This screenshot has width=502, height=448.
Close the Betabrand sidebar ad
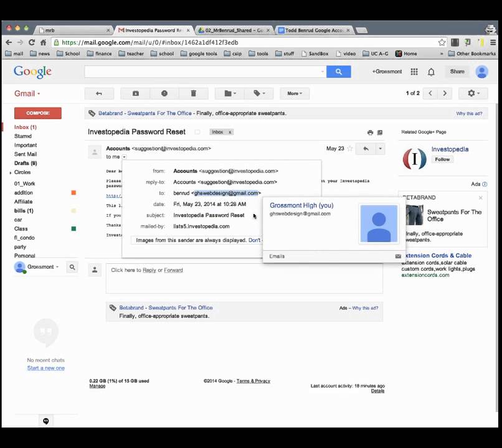click(481, 198)
